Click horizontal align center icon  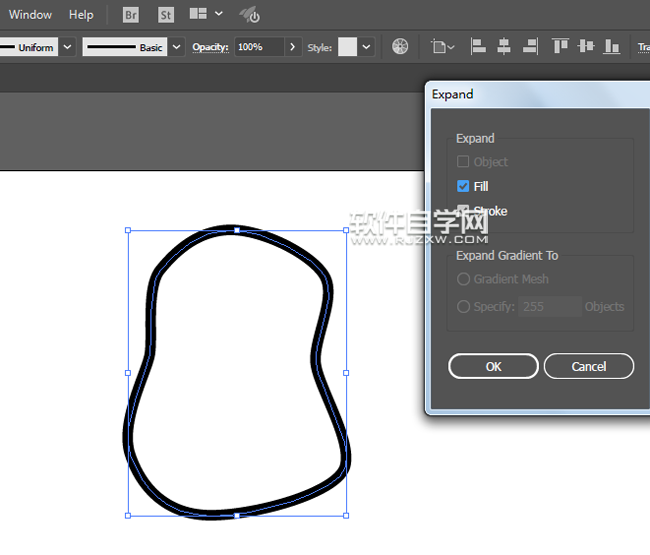[504, 47]
